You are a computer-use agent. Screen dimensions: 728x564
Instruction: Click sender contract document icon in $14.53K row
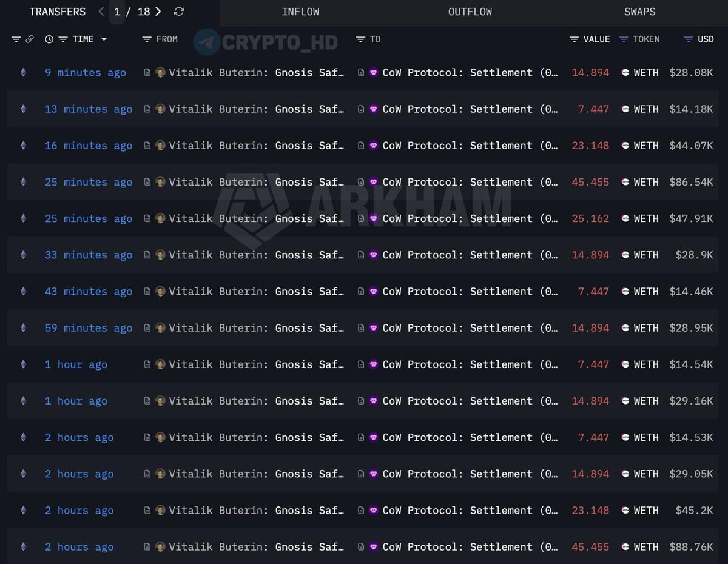(147, 437)
